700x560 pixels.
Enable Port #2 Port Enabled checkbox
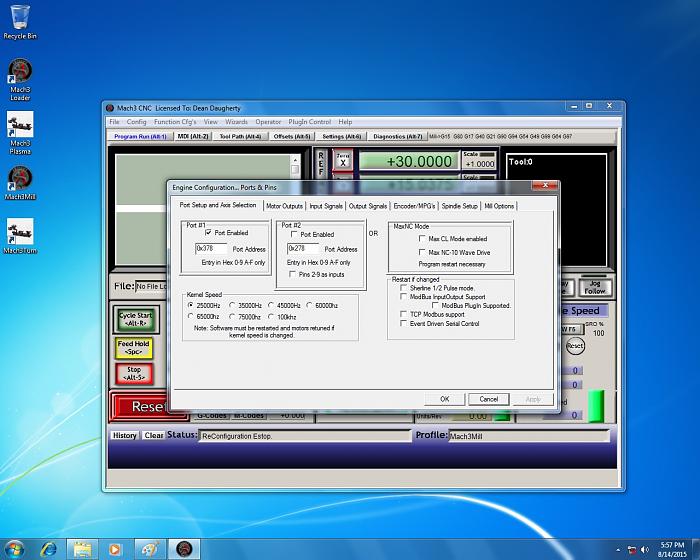pos(294,234)
